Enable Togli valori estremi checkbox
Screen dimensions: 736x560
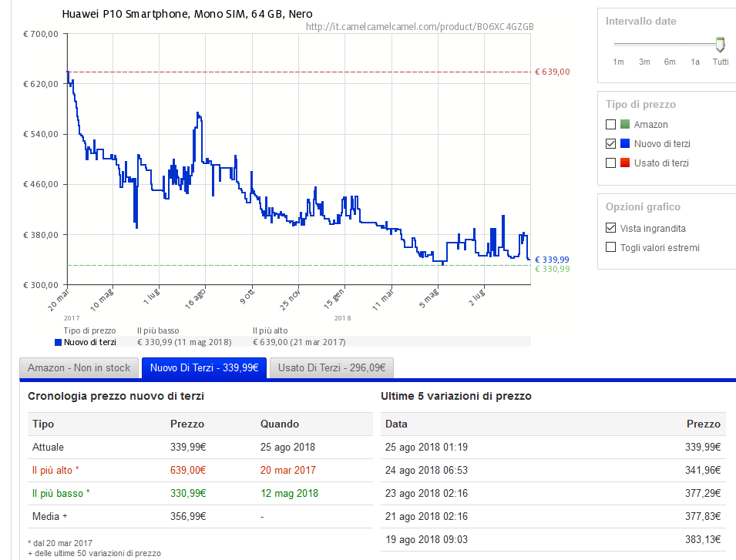tap(611, 248)
